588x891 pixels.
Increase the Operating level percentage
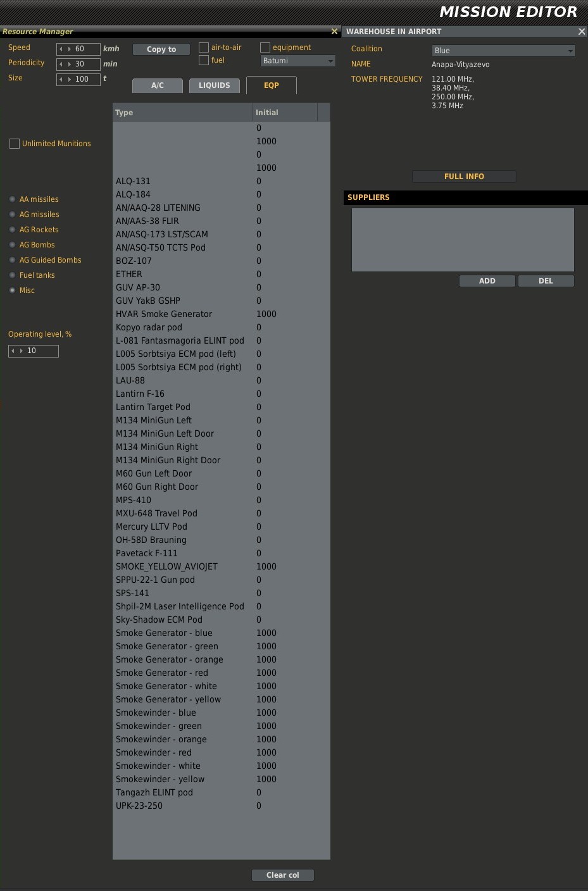coord(21,351)
